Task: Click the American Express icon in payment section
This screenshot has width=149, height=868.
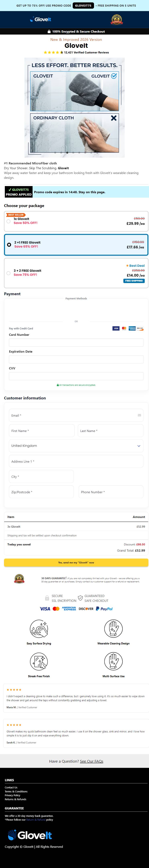Action: tap(132, 328)
